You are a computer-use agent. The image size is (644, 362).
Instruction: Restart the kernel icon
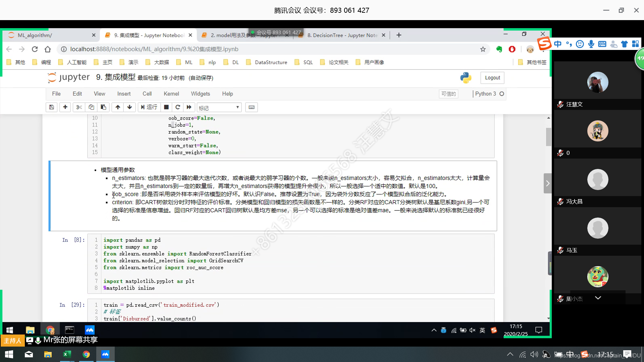coord(178,107)
